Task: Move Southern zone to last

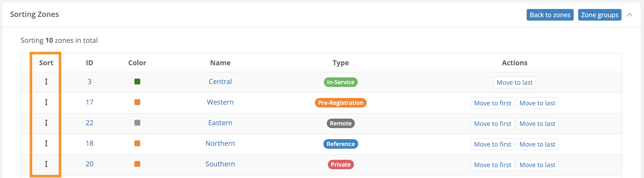Action: (x=537, y=165)
